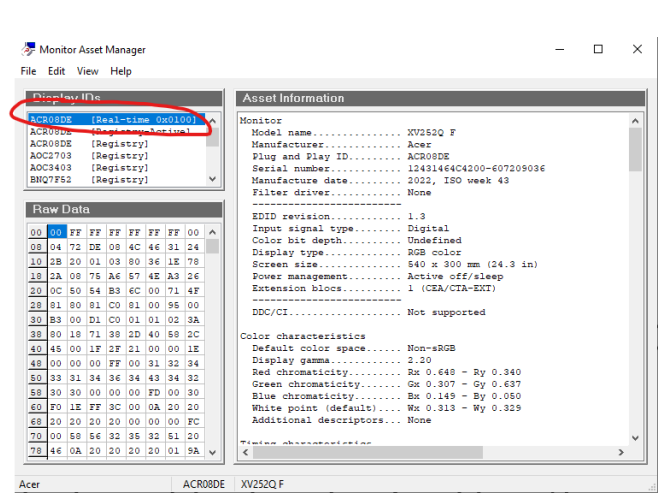Click EDID revision value 1.3

coord(416,217)
